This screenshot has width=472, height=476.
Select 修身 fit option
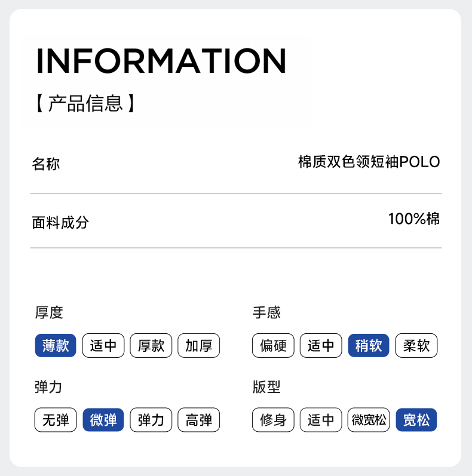pyautogui.click(x=274, y=420)
